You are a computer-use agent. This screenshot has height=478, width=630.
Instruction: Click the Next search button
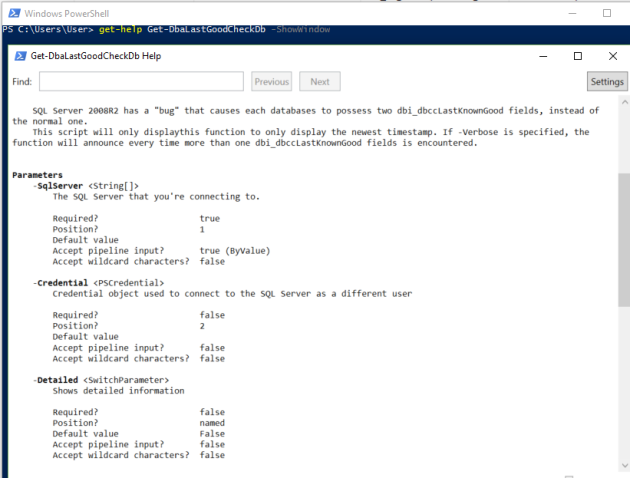pos(320,82)
